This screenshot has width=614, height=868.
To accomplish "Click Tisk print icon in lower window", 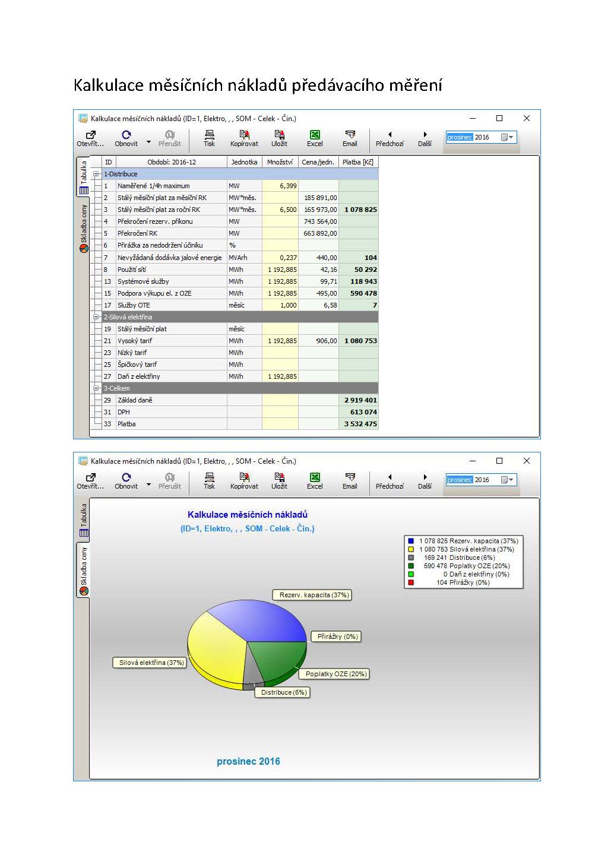I will pos(209,477).
